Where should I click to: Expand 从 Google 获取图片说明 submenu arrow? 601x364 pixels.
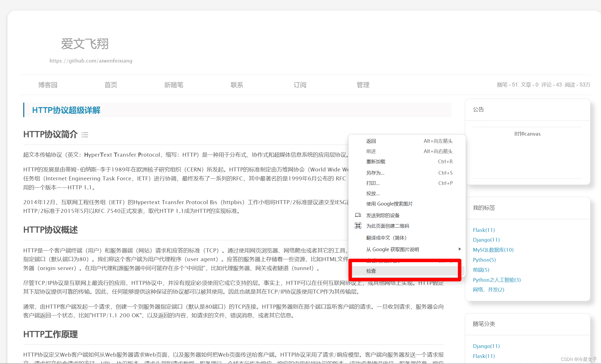pyautogui.click(x=460, y=249)
